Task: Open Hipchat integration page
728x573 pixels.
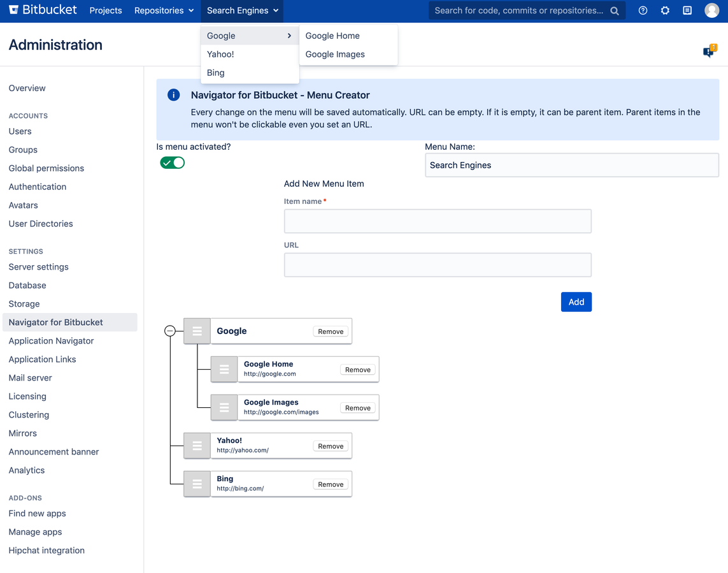Action: point(46,551)
